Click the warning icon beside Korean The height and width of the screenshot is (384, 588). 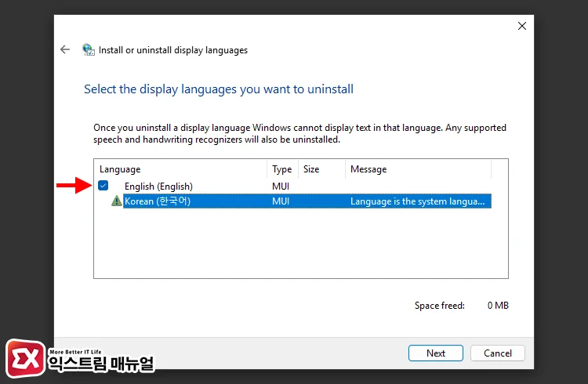tap(117, 201)
